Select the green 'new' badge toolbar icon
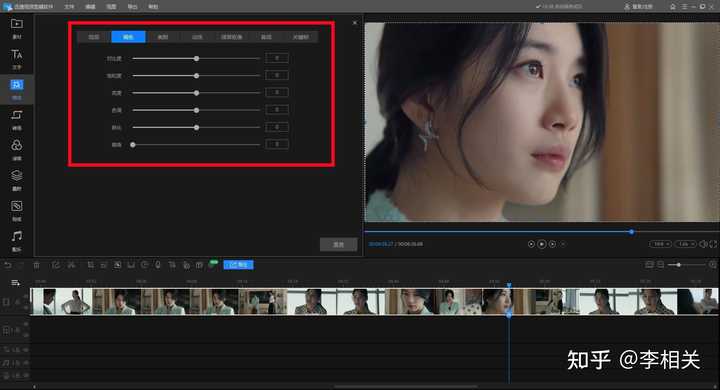The height and width of the screenshot is (390, 720). [x=213, y=264]
